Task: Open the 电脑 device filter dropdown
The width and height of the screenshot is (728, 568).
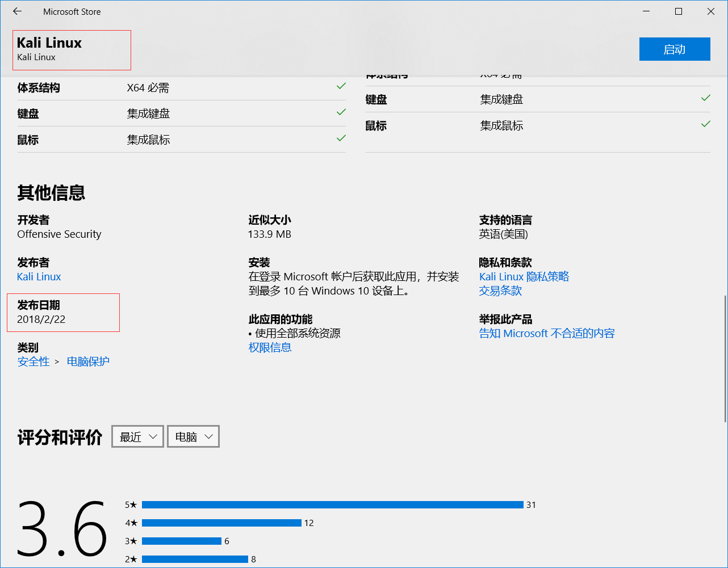Action: pos(193,436)
